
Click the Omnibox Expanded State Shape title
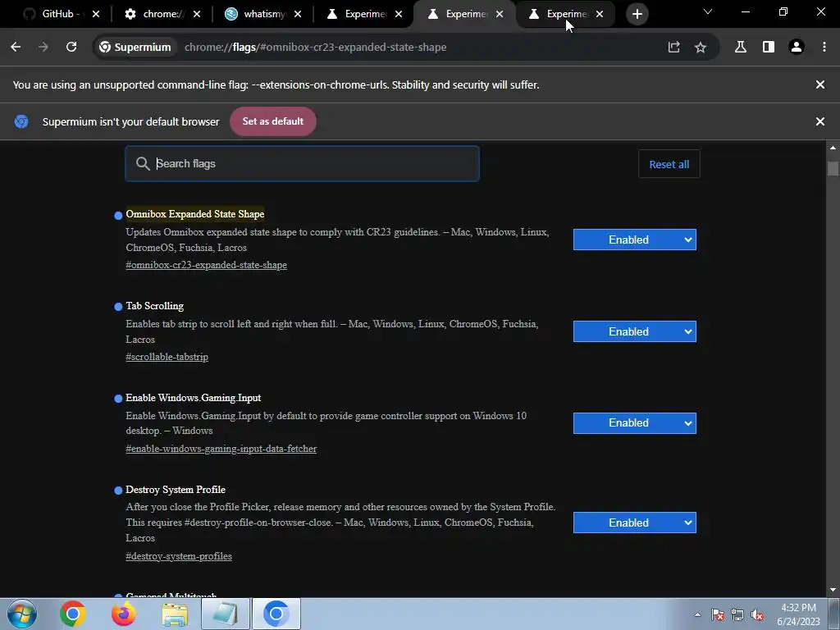point(195,214)
